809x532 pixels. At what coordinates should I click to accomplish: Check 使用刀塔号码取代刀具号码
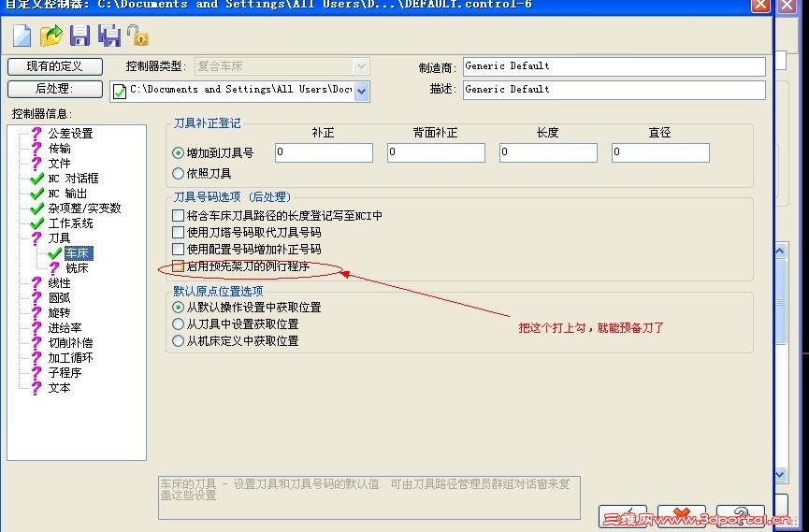pos(178,232)
